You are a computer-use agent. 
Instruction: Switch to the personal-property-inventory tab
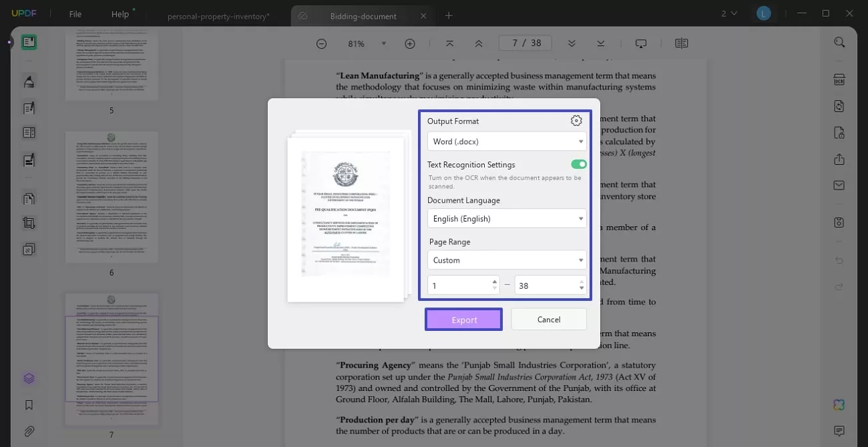click(219, 15)
